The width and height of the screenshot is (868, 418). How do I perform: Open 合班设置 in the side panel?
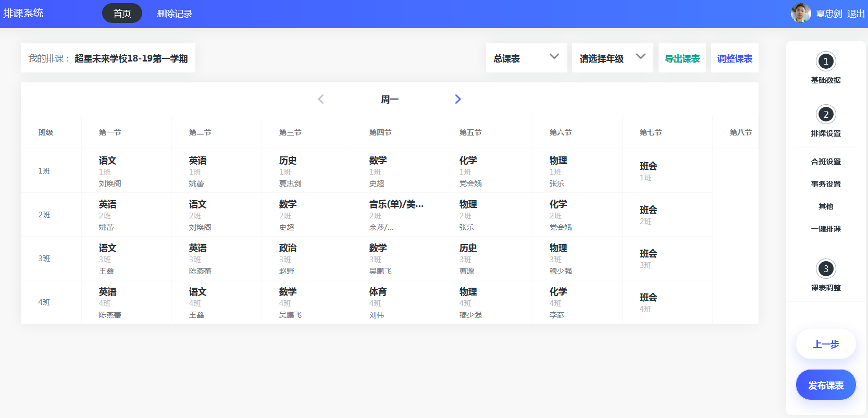point(826,162)
